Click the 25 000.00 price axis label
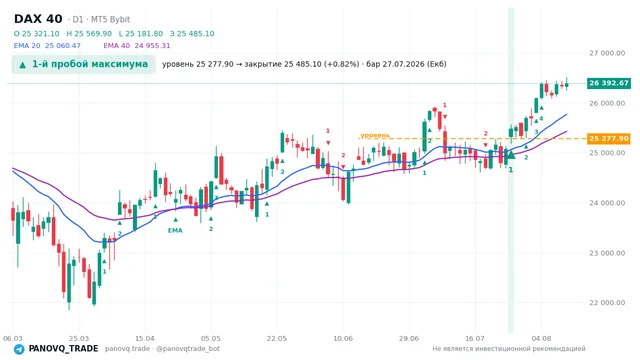640x360 pixels. pyautogui.click(x=607, y=153)
